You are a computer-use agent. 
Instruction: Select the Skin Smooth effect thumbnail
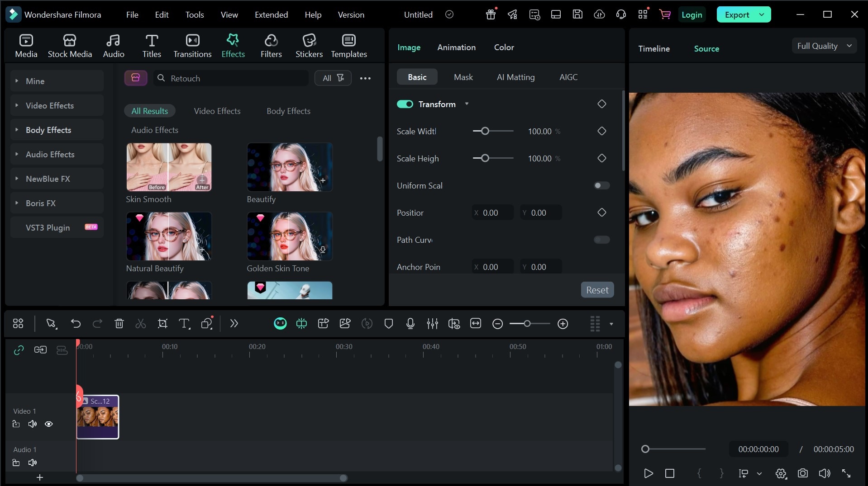coord(168,167)
